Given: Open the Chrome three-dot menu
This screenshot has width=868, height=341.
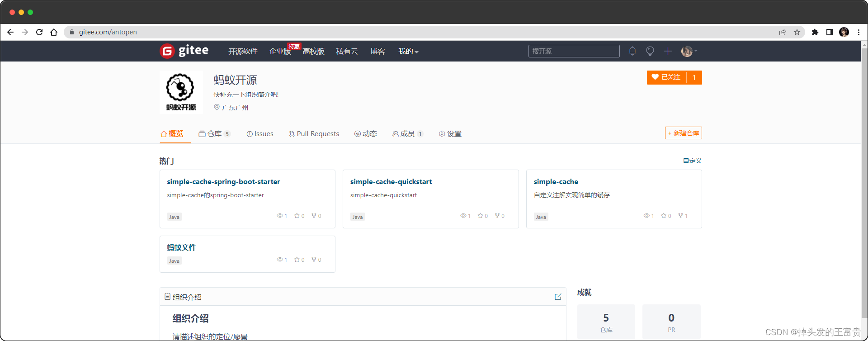Looking at the screenshot, I should click(x=859, y=32).
